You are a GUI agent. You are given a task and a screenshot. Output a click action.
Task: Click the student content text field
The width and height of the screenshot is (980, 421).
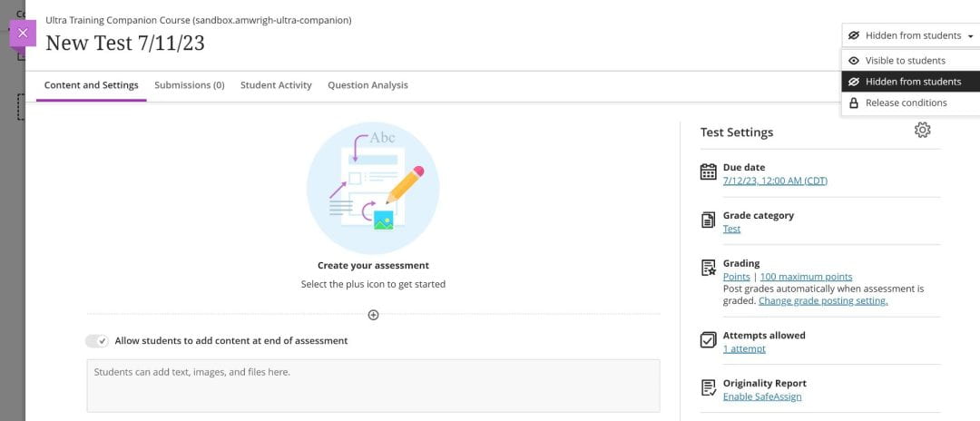coord(373,386)
